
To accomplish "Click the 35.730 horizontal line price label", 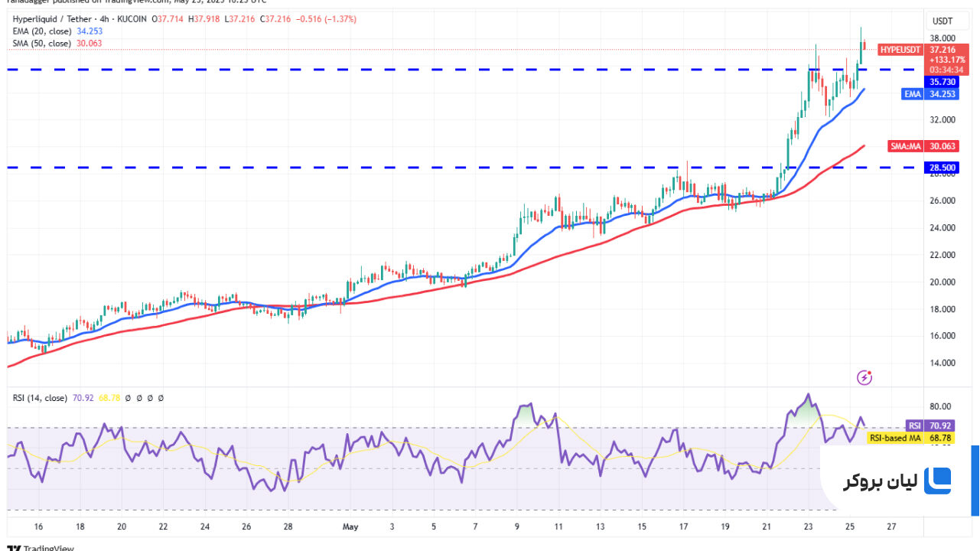I will point(941,81).
